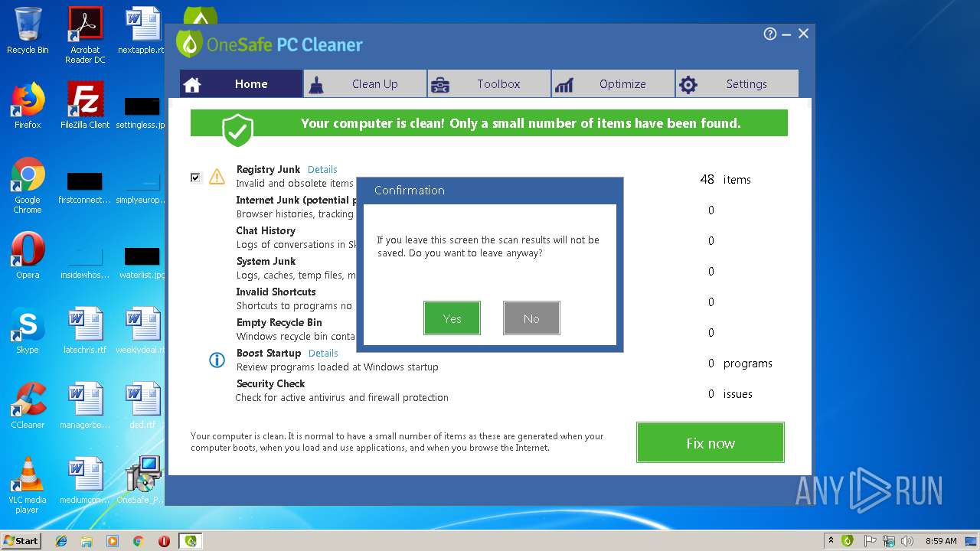
Task: Click the network tray icon
Action: 890,540
